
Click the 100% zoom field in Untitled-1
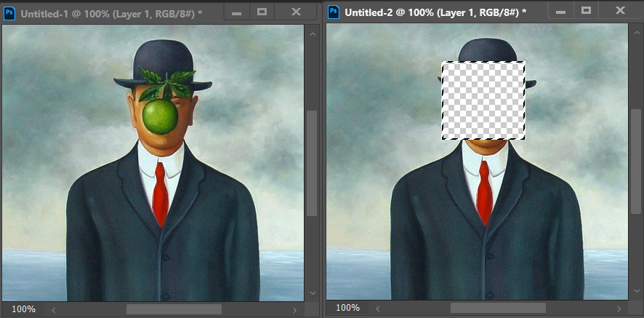[x=23, y=309]
